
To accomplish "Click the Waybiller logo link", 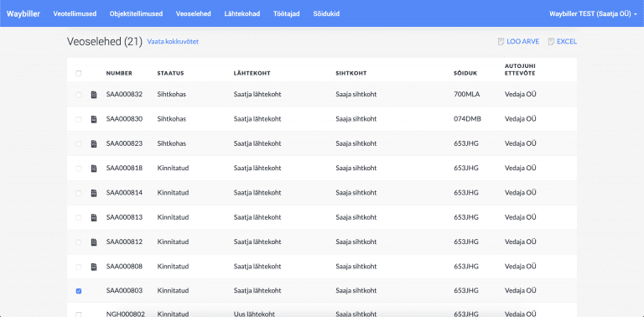I will 23,13.
